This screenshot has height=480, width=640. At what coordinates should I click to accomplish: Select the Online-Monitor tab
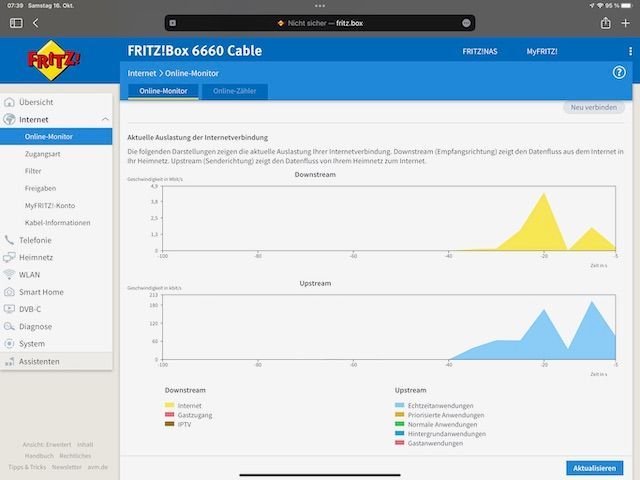click(163, 91)
